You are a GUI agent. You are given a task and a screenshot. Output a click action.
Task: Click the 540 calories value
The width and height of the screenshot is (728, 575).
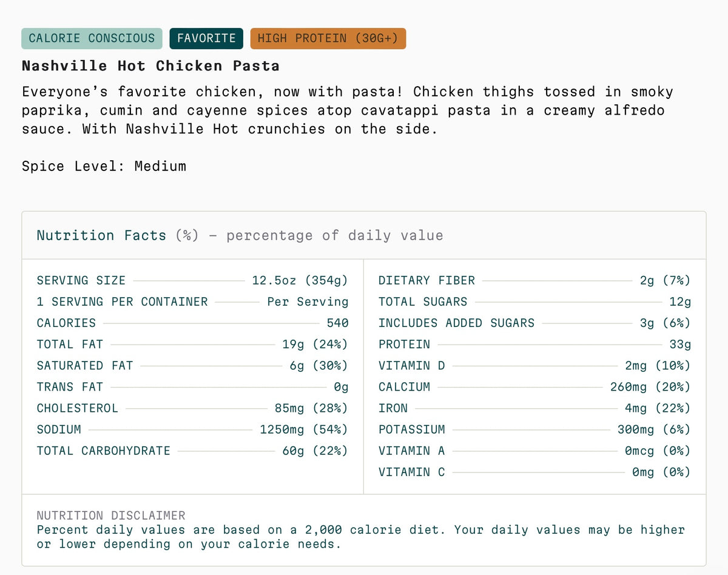[x=338, y=323]
